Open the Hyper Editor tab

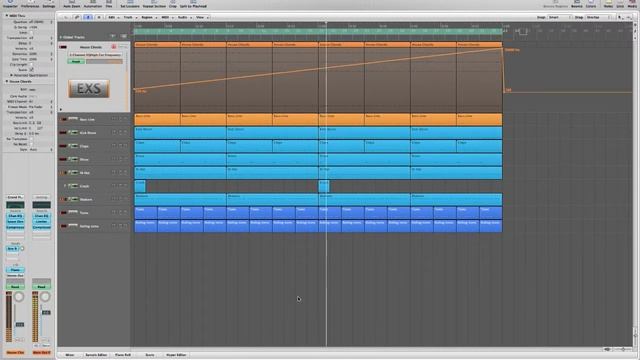(x=176, y=355)
